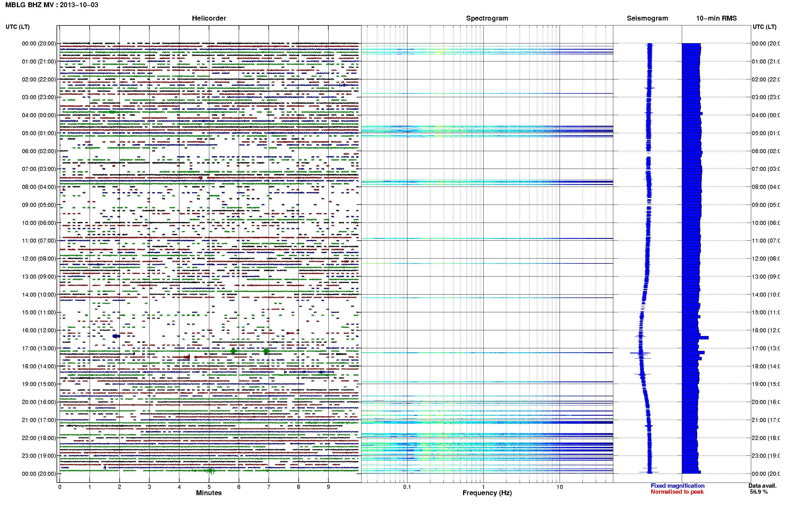Click the left time label 08:00 (04:00)

coord(39,187)
